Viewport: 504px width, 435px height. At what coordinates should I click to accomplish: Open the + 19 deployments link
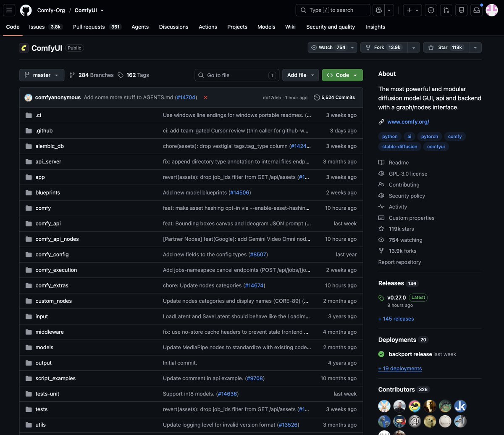coord(400,369)
